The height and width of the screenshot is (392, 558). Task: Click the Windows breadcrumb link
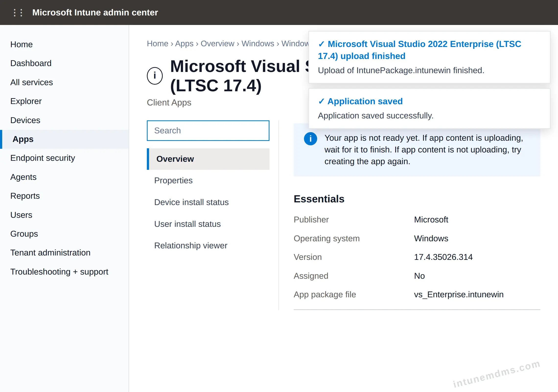pos(258,43)
